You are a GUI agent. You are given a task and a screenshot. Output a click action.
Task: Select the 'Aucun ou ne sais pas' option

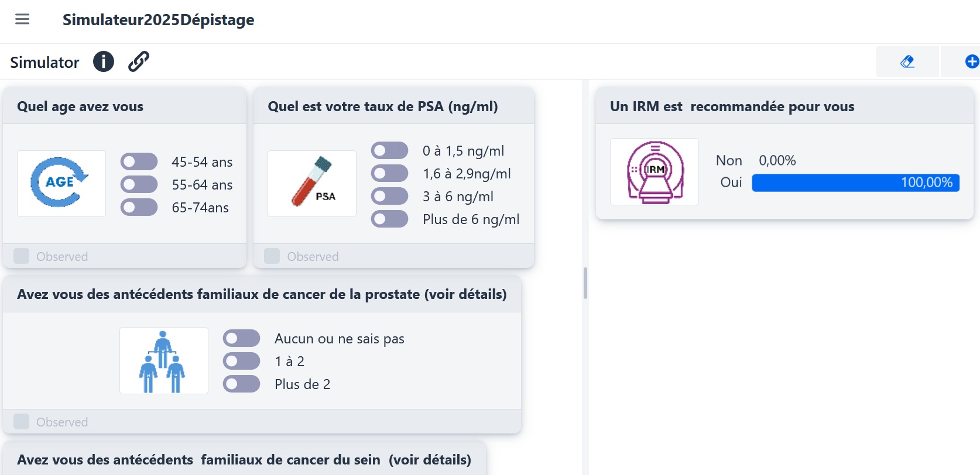pos(241,338)
